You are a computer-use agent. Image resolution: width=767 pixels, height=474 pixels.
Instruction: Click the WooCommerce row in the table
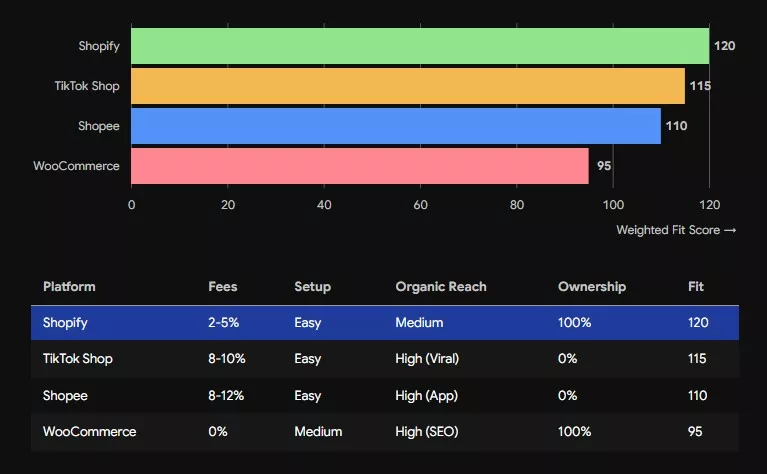pyautogui.click(x=385, y=431)
